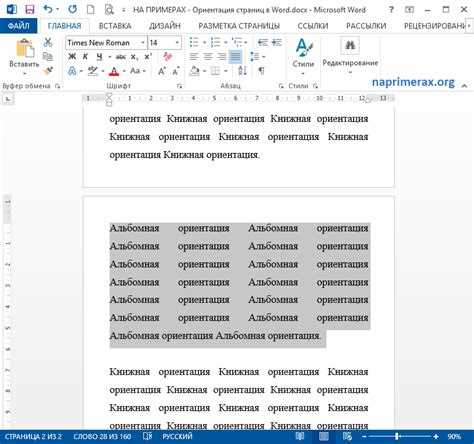474x444 pixels.
Task: Click the Copy icon in clipboard group
Action: click(48, 56)
